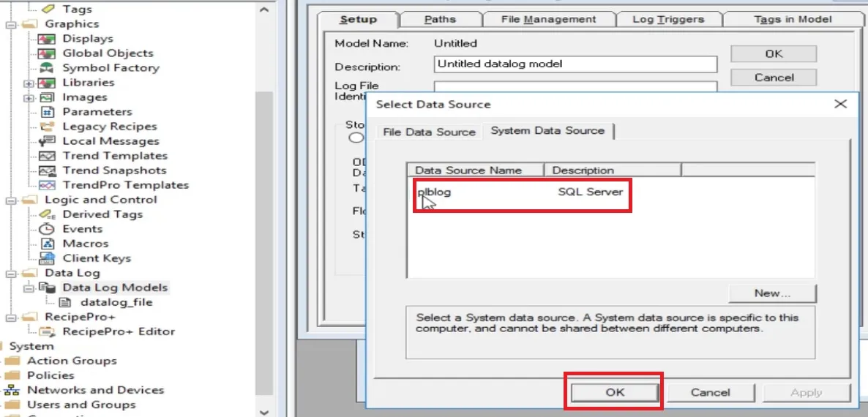Collapse the Data Log Models node
Image resolution: width=868 pixels, height=417 pixels.
(29, 288)
